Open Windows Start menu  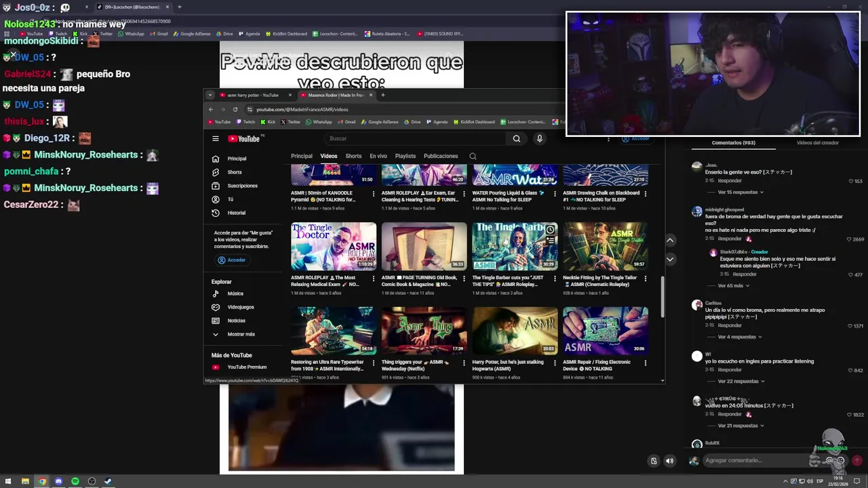(9, 481)
